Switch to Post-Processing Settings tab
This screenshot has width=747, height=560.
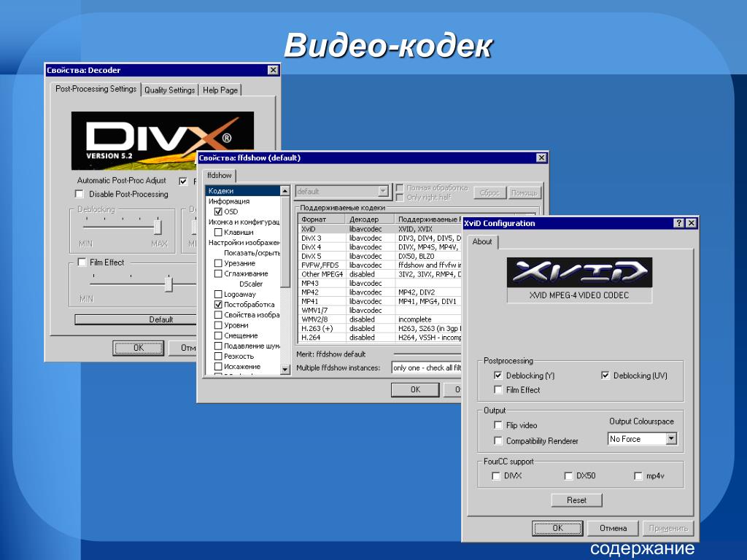[96, 89]
